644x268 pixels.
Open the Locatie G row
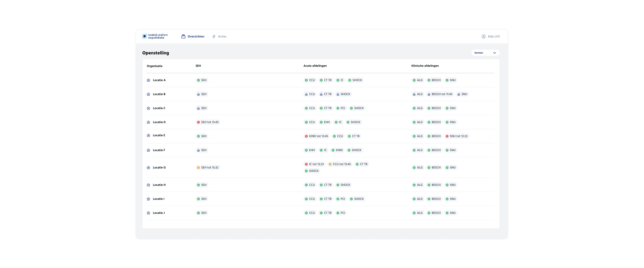pos(159,167)
